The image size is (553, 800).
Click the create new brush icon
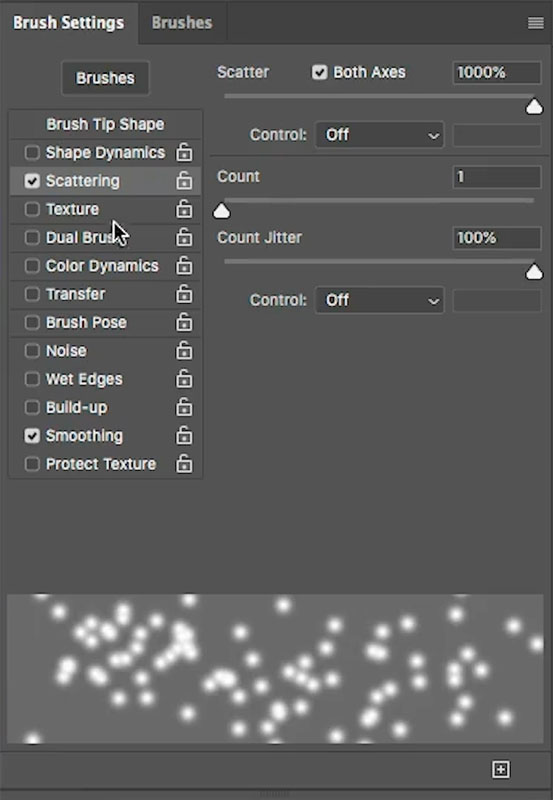pos(500,769)
